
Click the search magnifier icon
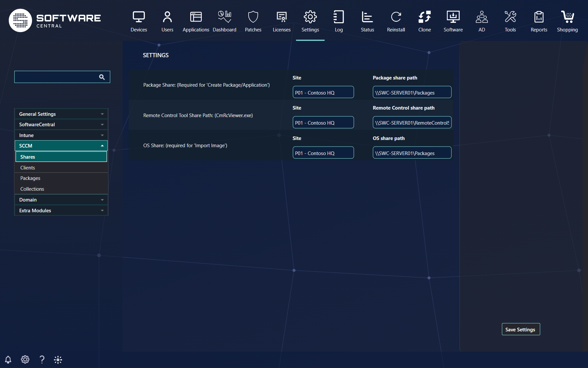(x=102, y=77)
